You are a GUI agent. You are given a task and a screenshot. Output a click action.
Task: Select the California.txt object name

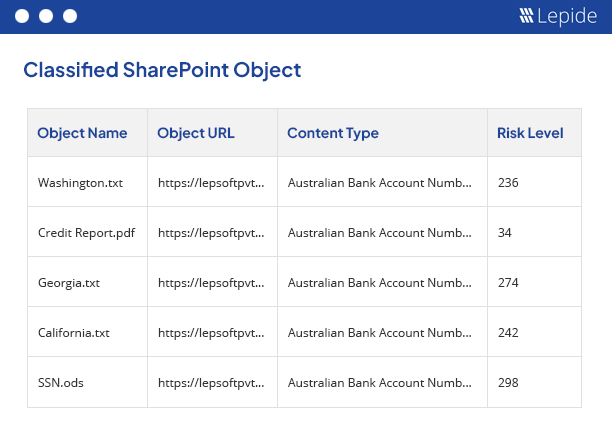[74, 332]
